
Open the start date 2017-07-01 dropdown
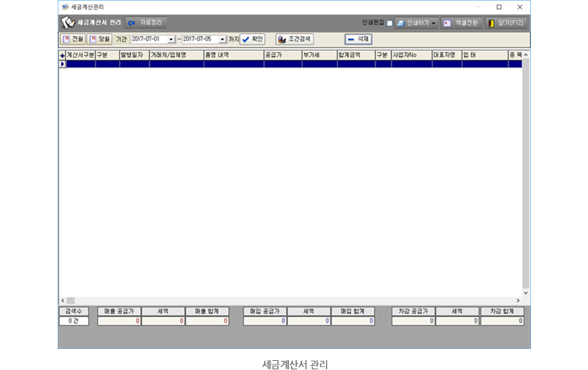click(171, 39)
